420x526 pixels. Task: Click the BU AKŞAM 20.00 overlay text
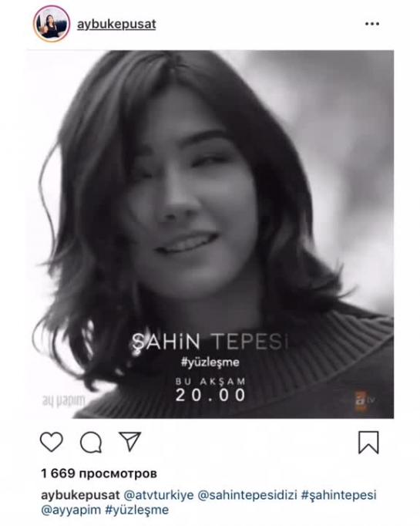point(210,389)
